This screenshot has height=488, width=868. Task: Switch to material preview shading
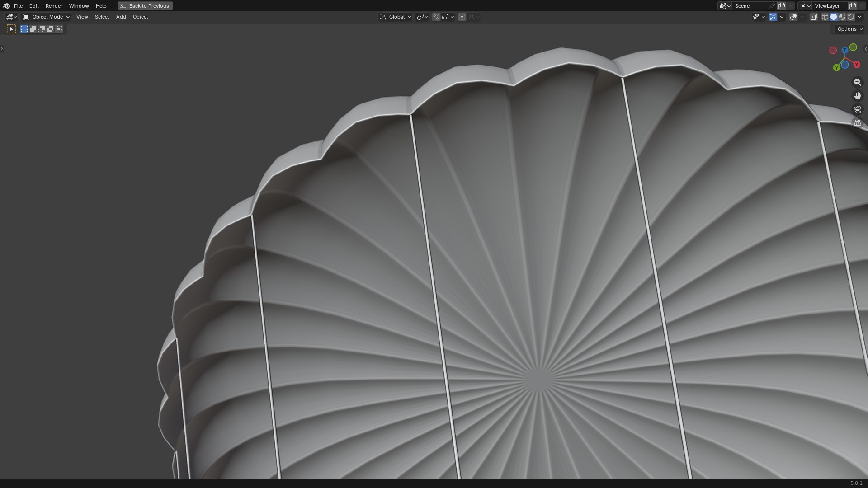click(842, 17)
